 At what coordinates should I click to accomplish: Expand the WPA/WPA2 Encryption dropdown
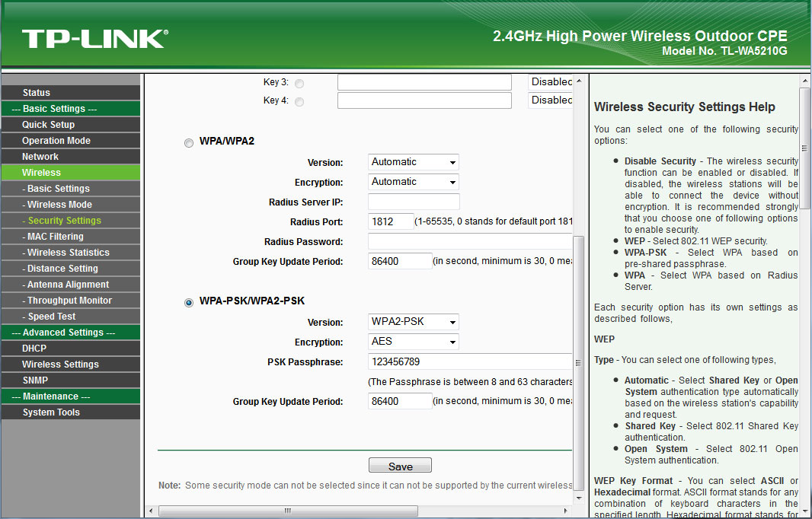click(414, 182)
